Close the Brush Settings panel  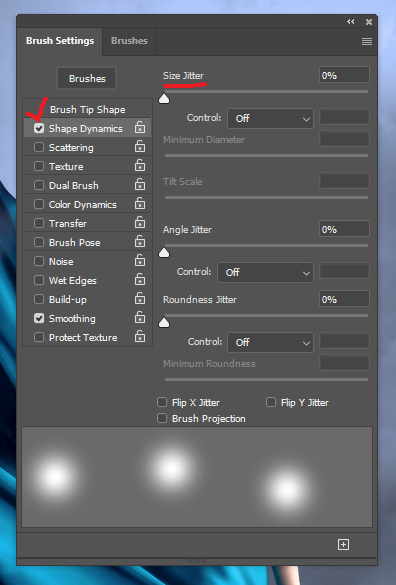coord(369,22)
